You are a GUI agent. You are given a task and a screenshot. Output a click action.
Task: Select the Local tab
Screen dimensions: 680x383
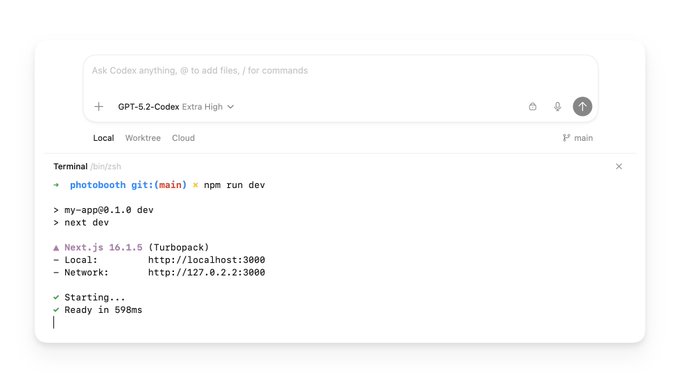coord(104,138)
